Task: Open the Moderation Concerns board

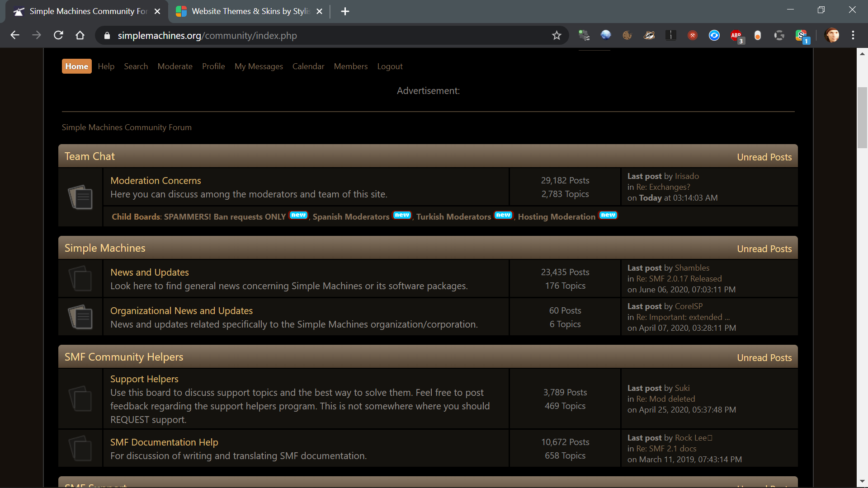Action: (x=156, y=181)
